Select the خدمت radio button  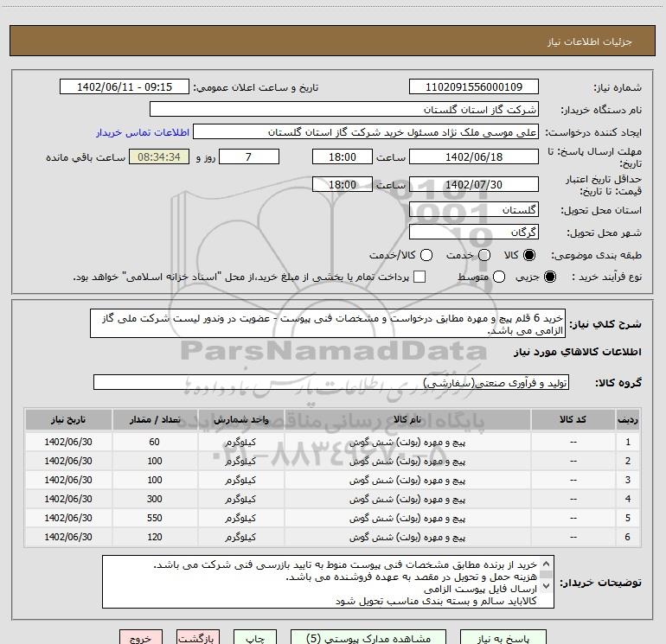[x=484, y=255]
